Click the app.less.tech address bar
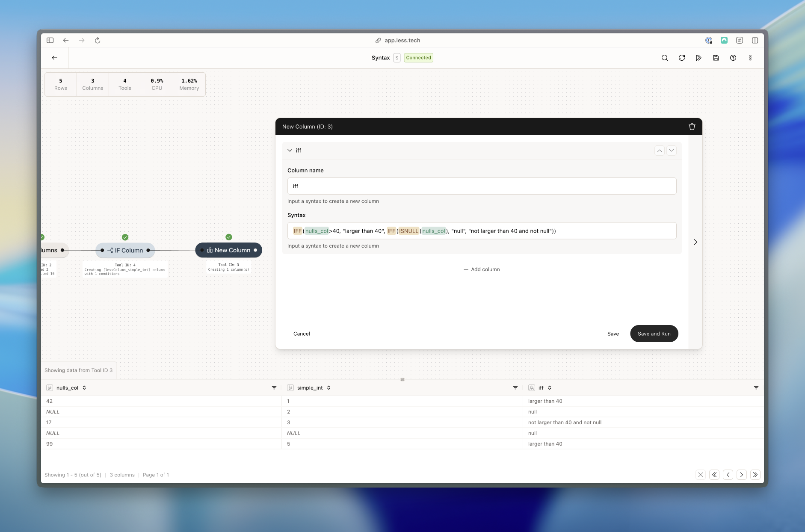The height and width of the screenshot is (532, 805). click(398, 40)
